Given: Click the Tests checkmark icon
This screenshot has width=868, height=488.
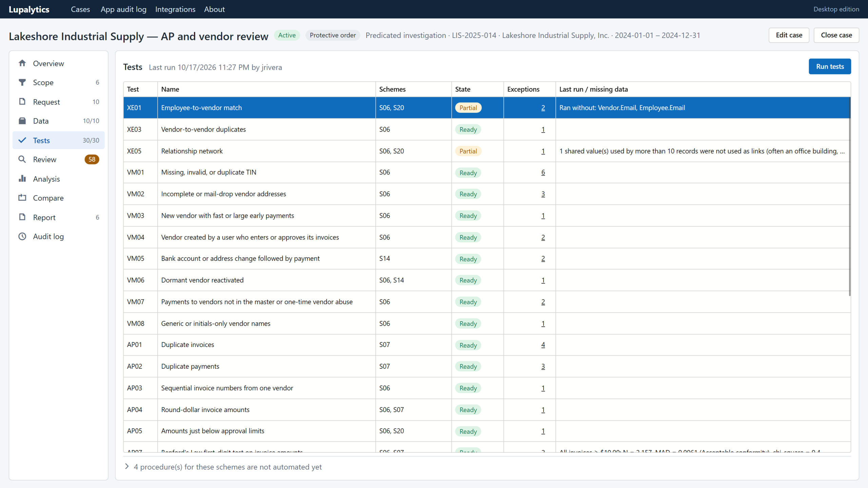Looking at the screenshot, I should coord(22,140).
